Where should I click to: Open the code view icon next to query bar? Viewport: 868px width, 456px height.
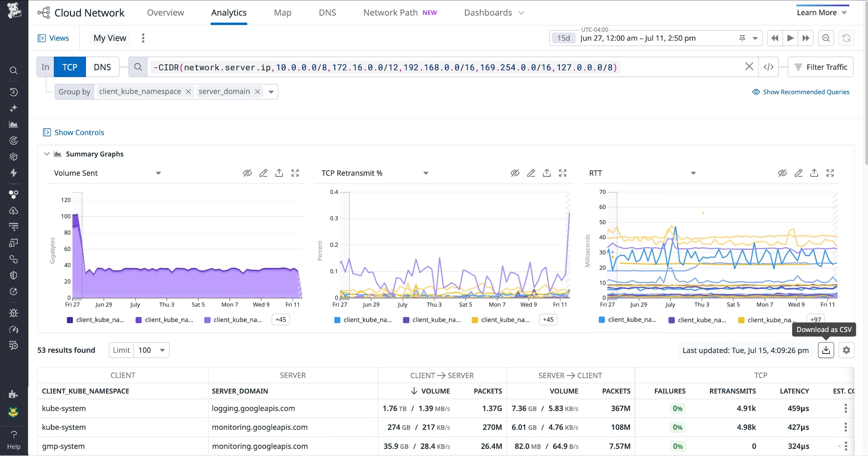click(x=769, y=67)
